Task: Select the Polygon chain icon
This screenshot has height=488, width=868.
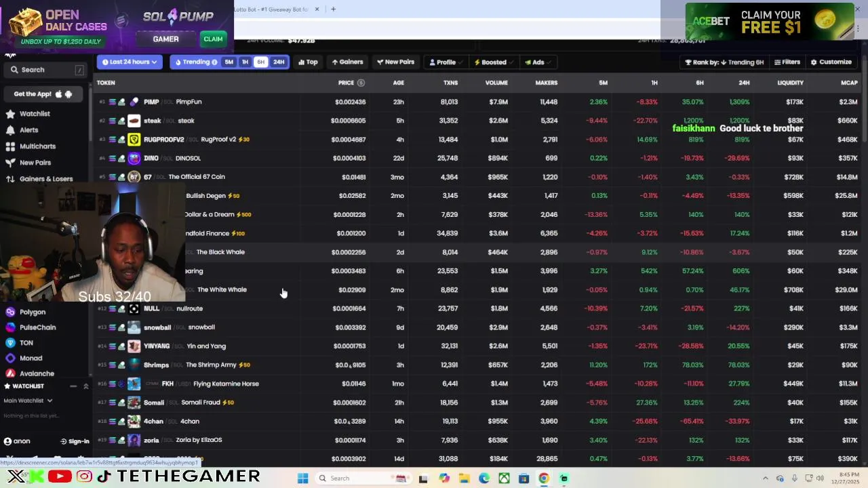Action: [10, 312]
